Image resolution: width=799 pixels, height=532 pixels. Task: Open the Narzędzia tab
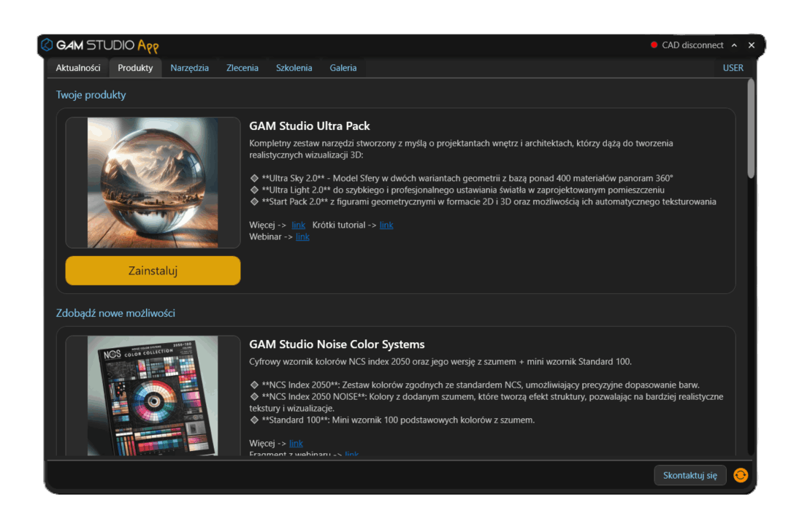[190, 67]
